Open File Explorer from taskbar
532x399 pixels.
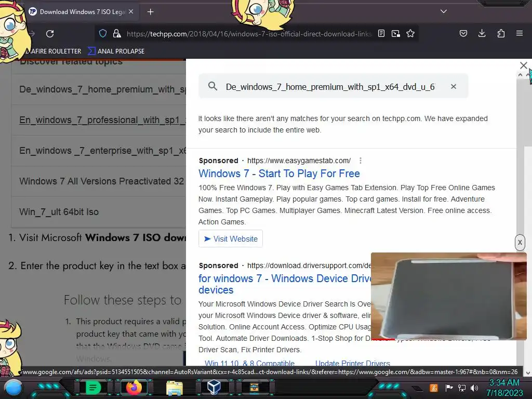pos(175,388)
